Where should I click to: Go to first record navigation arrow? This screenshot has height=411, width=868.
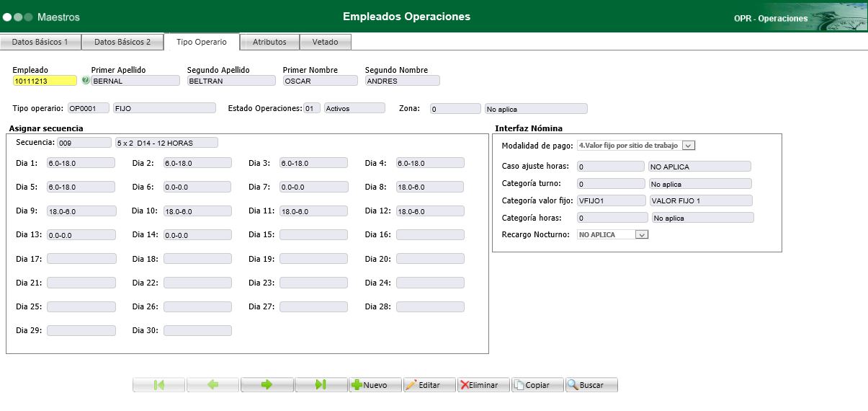click(159, 385)
